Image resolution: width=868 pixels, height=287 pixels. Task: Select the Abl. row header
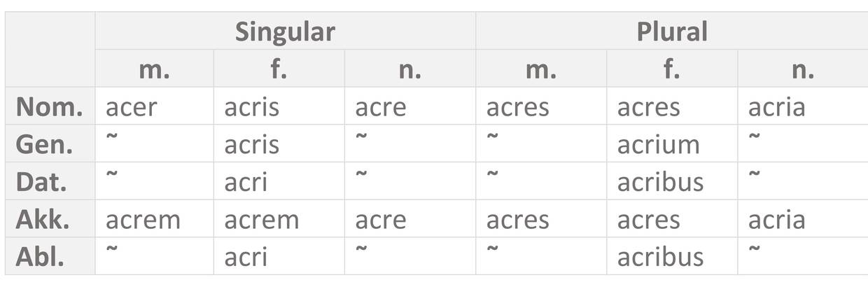(40, 257)
